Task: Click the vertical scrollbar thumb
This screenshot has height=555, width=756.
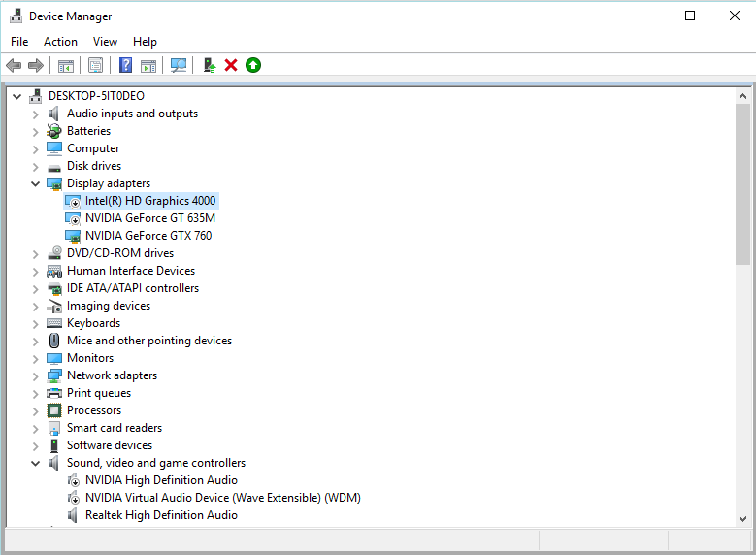Action: coord(742,184)
